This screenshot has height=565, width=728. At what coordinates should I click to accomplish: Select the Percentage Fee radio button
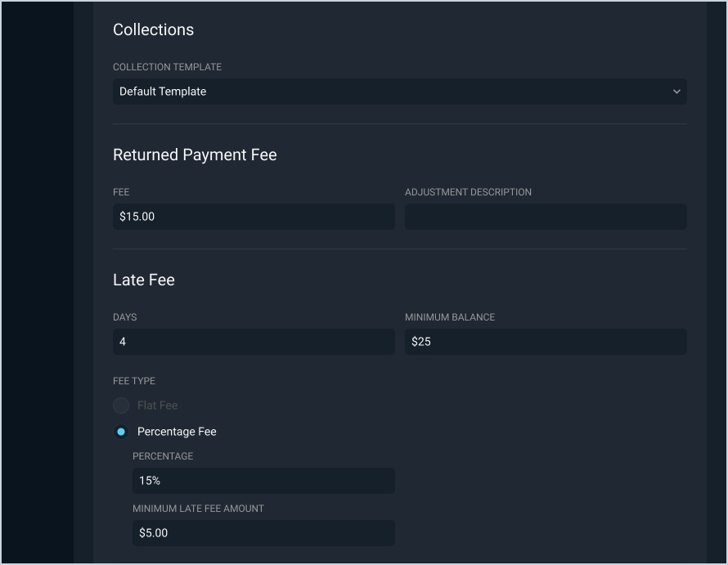click(x=121, y=432)
